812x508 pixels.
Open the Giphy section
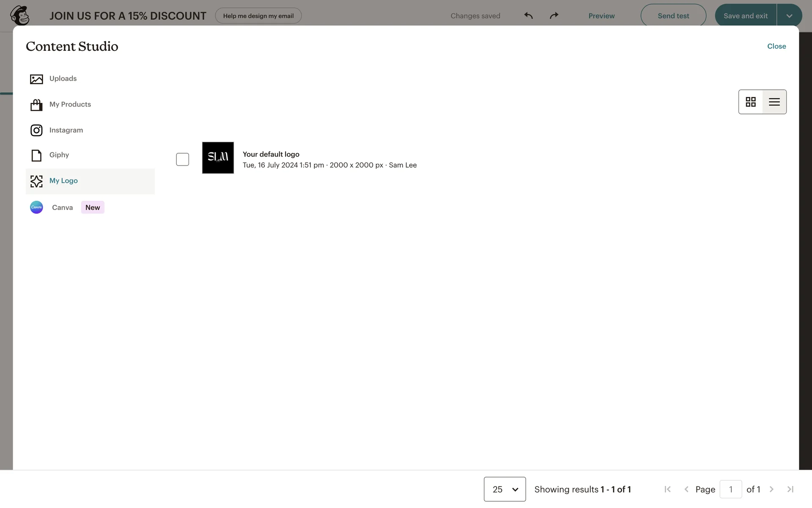(x=59, y=155)
